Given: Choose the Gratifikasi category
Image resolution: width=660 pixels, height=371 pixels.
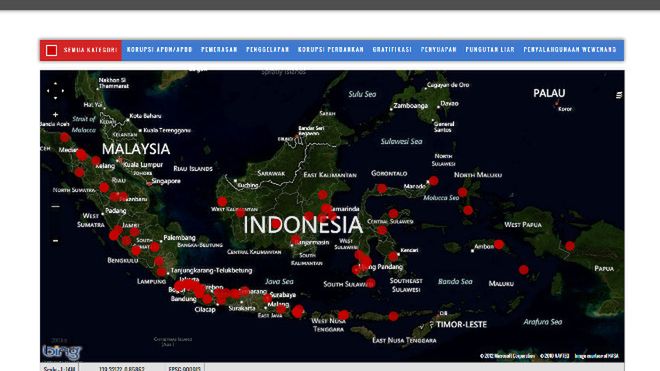Looking at the screenshot, I should click(x=392, y=50).
